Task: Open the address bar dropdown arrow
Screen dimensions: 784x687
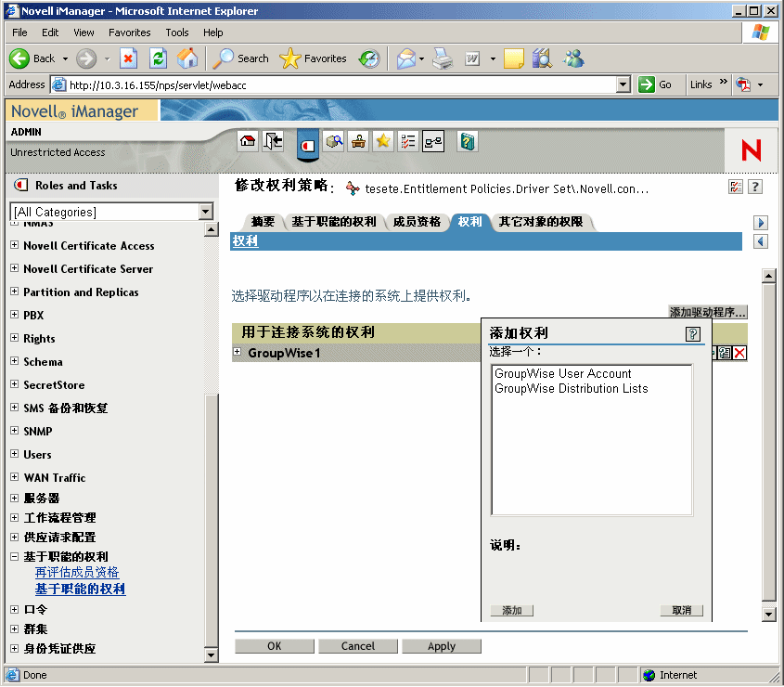Action: (623, 84)
